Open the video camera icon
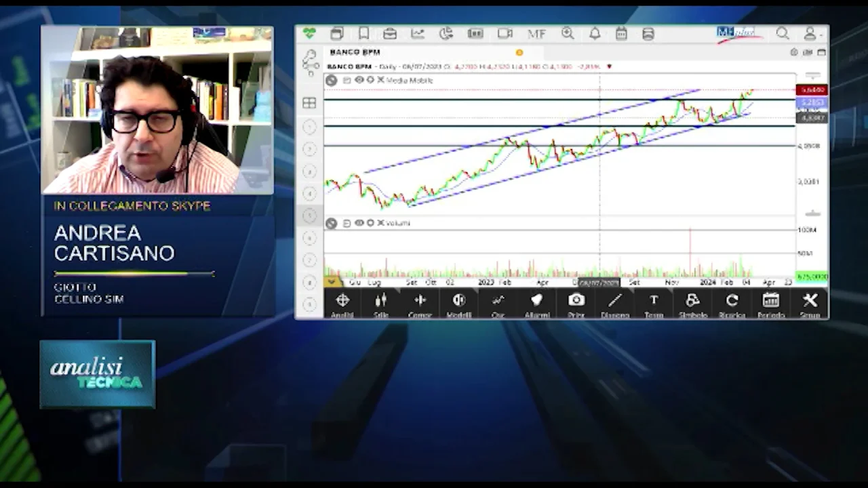868x488 pixels. pos(505,33)
